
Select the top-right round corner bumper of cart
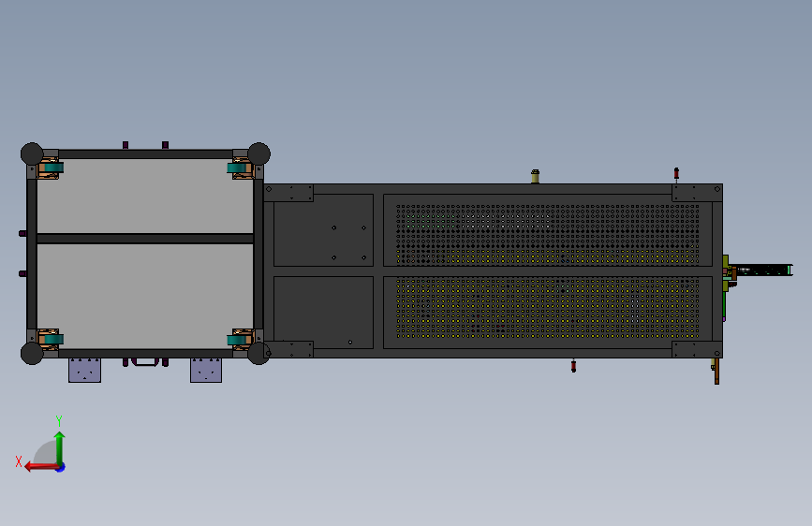(x=258, y=153)
